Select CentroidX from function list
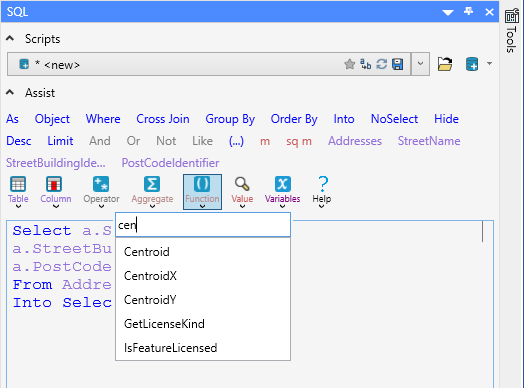This screenshot has height=388, width=524. (203, 276)
